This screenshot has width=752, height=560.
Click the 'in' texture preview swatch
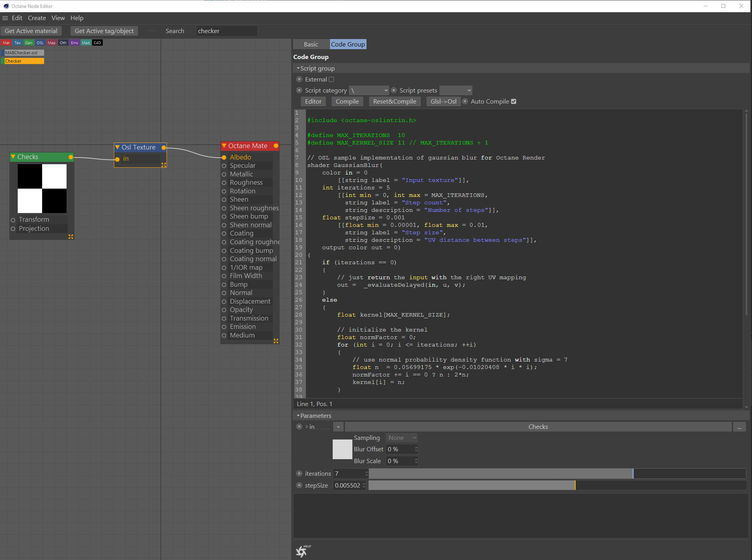tap(342, 449)
